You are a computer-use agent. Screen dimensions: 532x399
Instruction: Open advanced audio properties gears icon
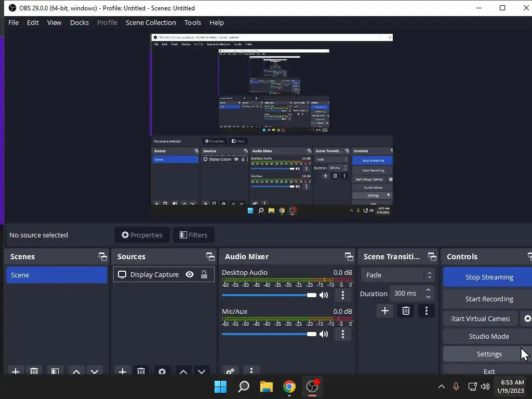pyautogui.click(x=230, y=371)
